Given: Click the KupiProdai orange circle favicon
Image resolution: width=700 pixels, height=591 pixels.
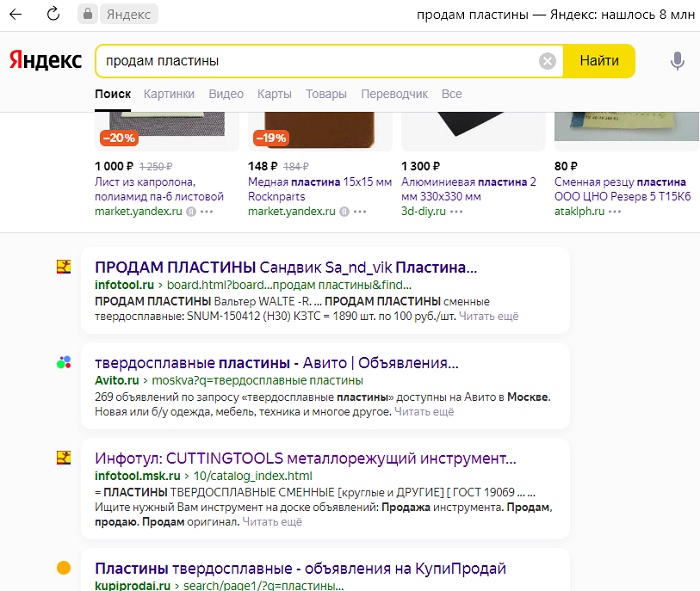Looking at the screenshot, I should coord(64,568).
